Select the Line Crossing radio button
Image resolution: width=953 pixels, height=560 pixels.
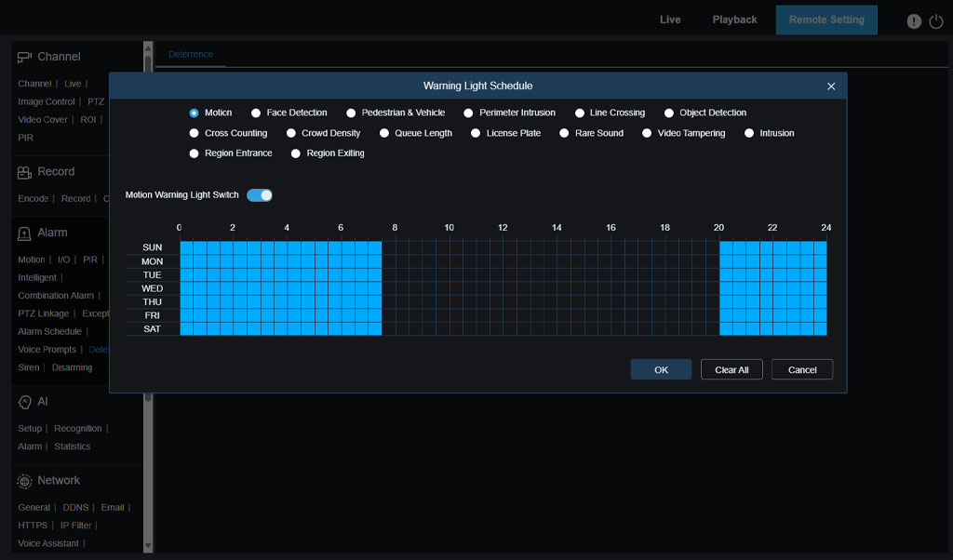[579, 113]
